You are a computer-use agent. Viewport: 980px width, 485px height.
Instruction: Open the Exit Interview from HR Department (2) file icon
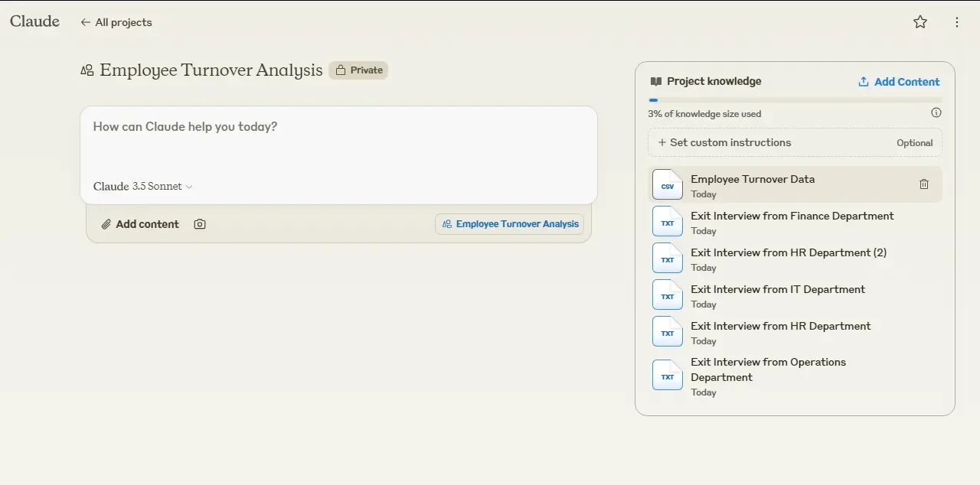(668, 258)
